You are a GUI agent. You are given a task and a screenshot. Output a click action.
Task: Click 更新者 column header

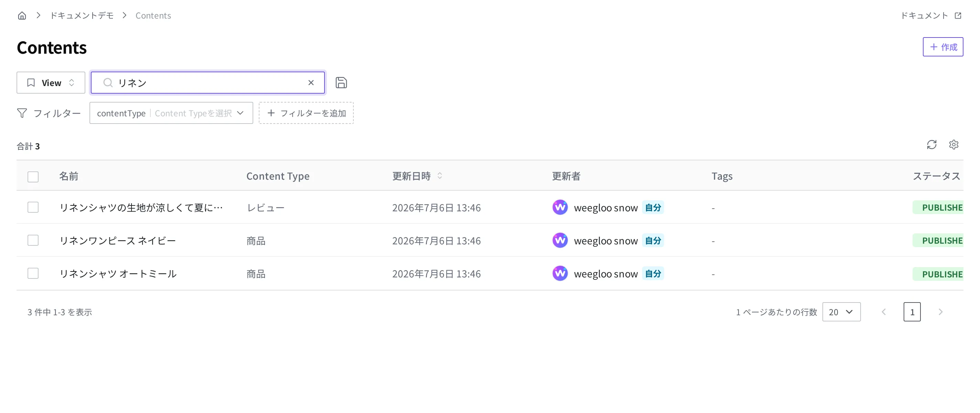pyautogui.click(x=566, y=176)
